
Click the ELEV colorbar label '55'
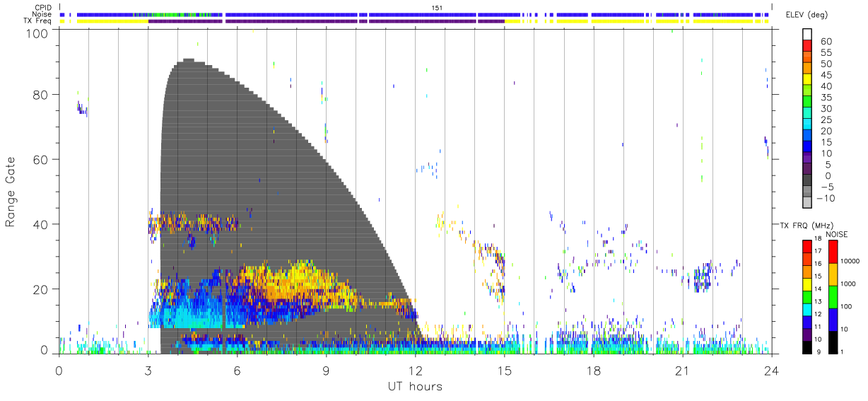coord(826,53)
